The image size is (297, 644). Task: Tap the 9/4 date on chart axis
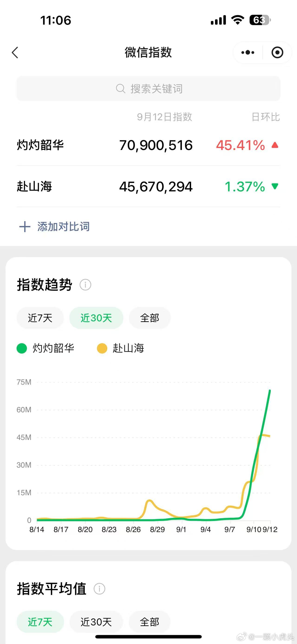click(x=206, y=530)
